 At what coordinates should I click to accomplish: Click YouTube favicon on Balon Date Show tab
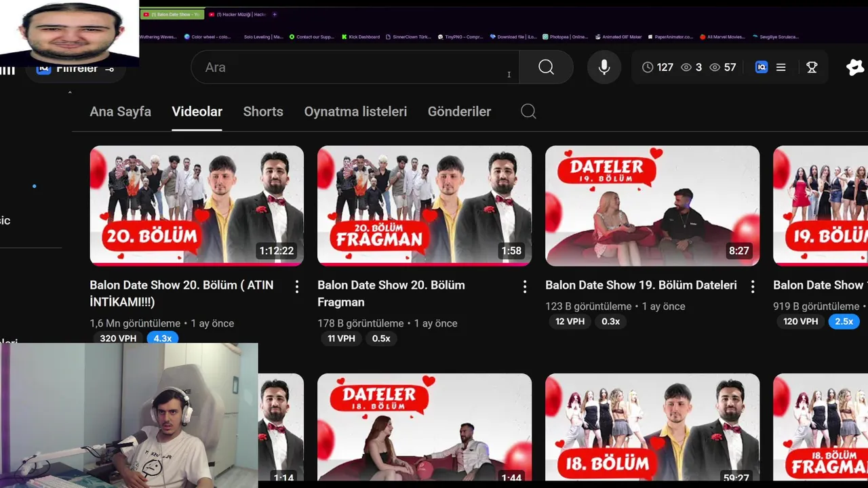[x=146, y=14]
